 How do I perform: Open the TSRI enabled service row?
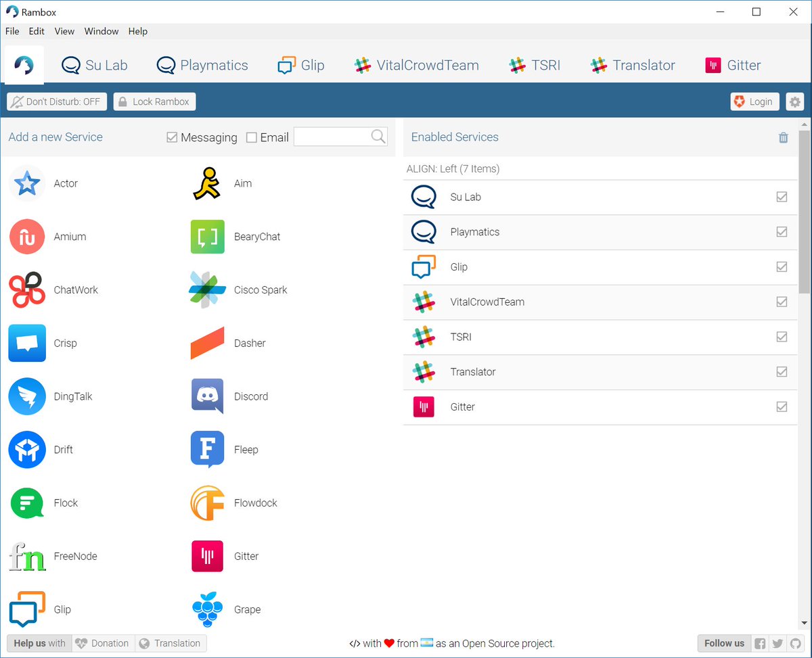[x=600, y=337]
